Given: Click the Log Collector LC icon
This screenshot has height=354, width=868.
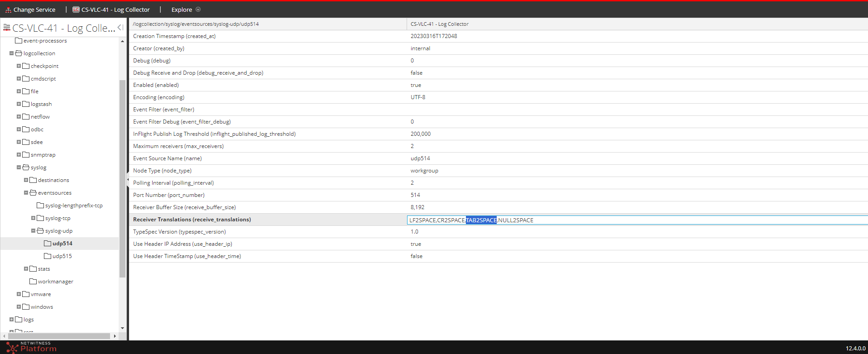Looking at the screenshot, I should point(76,10).
